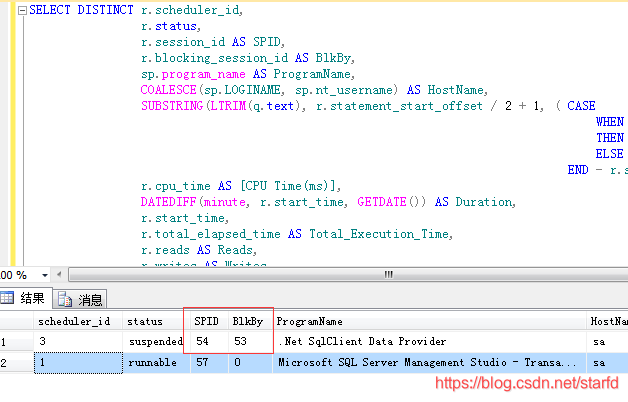Click the 'suspended' status cell
Image resolution: width=628 pixels, height=402 pixels.
click(x=156, y=342)
